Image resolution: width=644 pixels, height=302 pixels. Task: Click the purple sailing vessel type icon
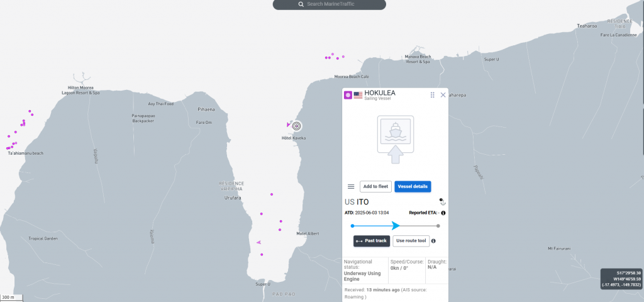click(347, 95)
